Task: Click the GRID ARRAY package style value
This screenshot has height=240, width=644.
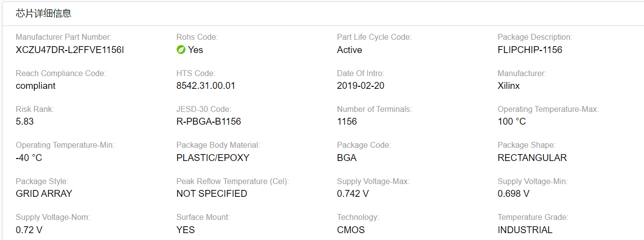Action: tap(44, 193)
